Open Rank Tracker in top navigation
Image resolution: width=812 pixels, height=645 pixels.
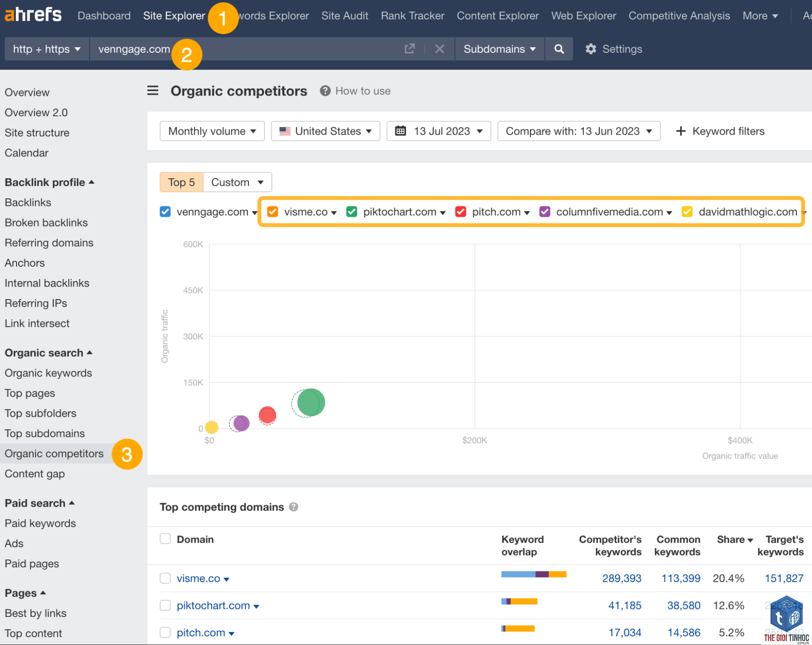pyautogui.click(x=413, y=15)
